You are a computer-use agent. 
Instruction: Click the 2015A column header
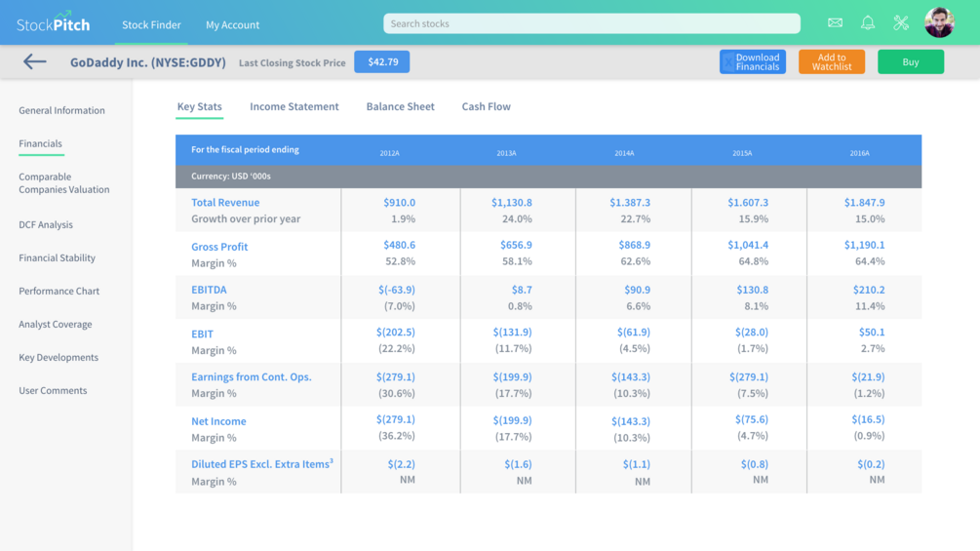pyautogui.click(x=742, y=153)
